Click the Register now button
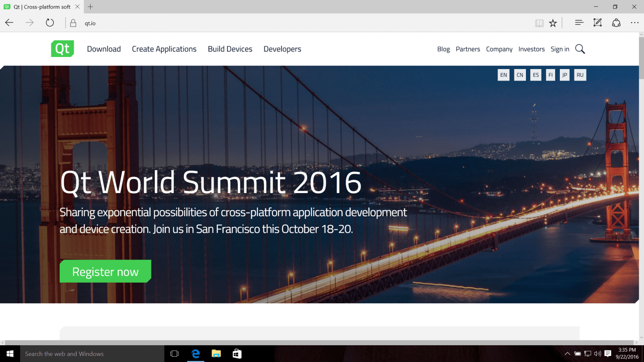Viewport: 644px width, 362px height. (x=105, y=271)
